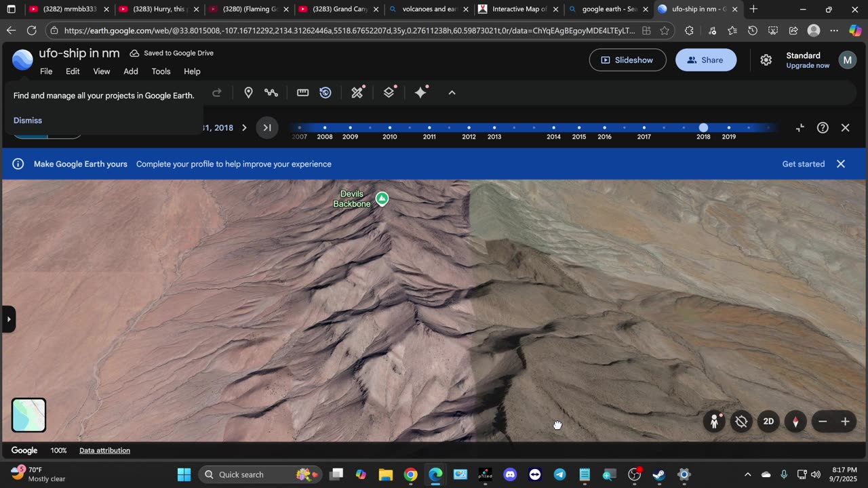Image resolution: width=868 pixels, height=488 pixels.
Task: Open the sparkle AI assistant tool
Action: click(x=421, y=93)
